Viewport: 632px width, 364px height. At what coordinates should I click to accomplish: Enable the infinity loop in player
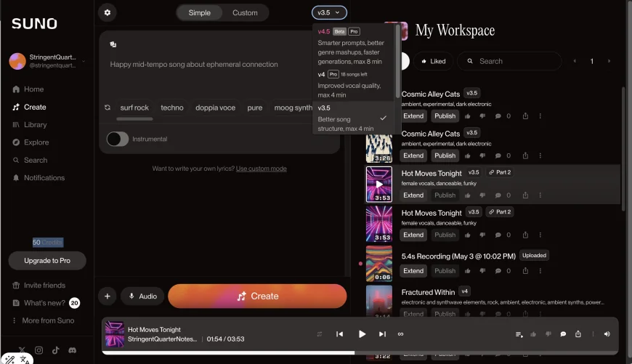pyautogui.click(x=400, y=334)
